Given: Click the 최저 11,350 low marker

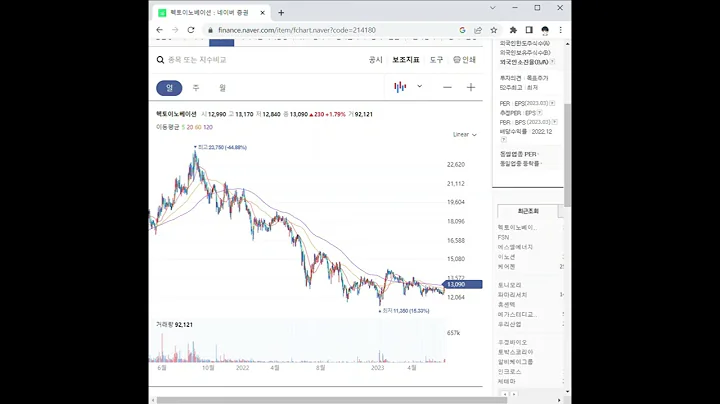Looking at the screenshot, I should point(404,311).
